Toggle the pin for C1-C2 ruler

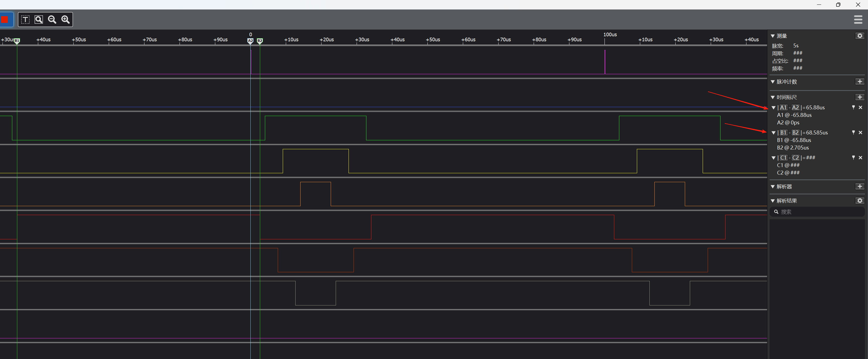853,157
